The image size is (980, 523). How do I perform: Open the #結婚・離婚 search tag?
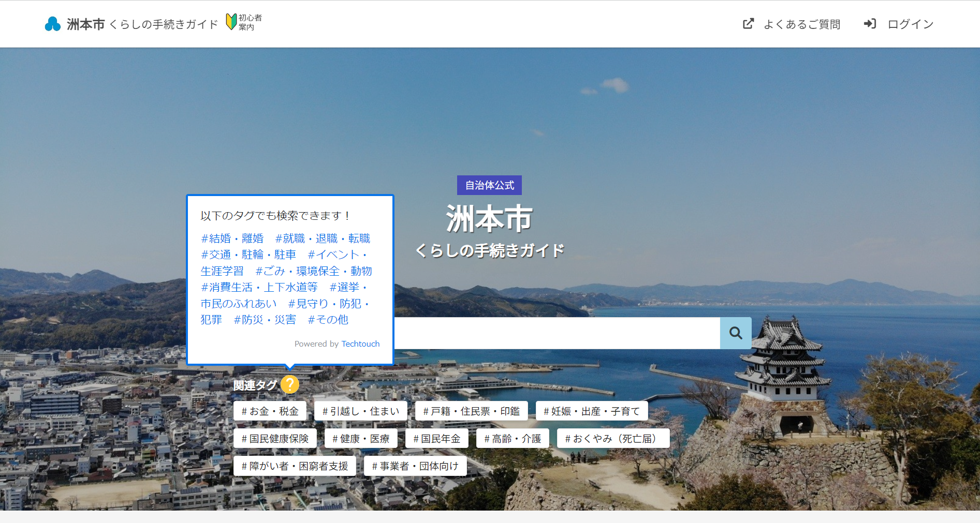232,238
